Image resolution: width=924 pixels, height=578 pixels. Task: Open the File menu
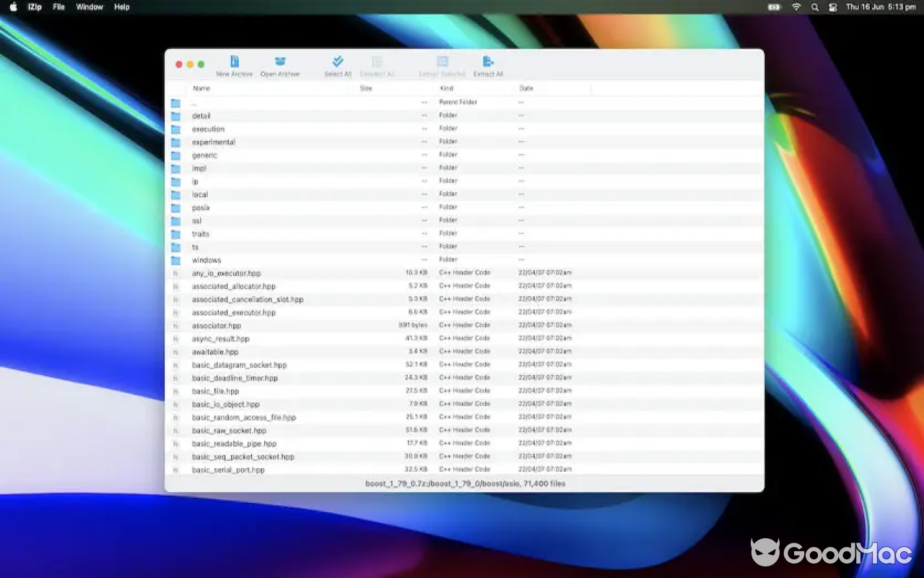click(x=58, y=7)
